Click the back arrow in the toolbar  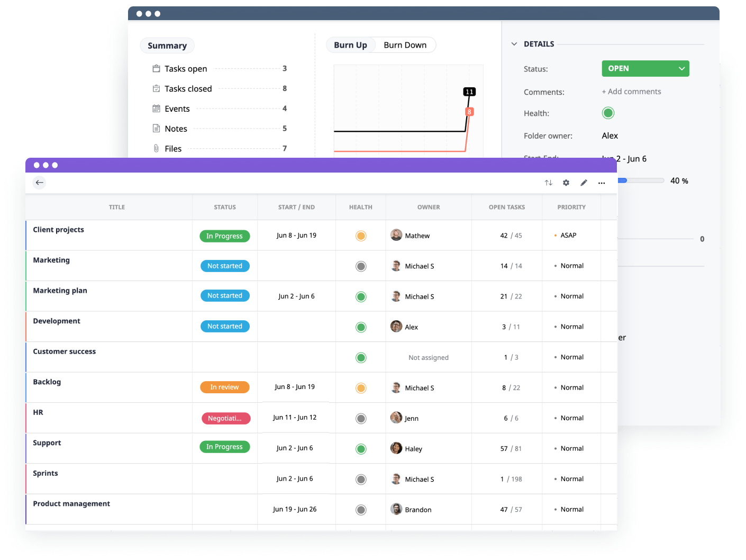pos(39,182)
